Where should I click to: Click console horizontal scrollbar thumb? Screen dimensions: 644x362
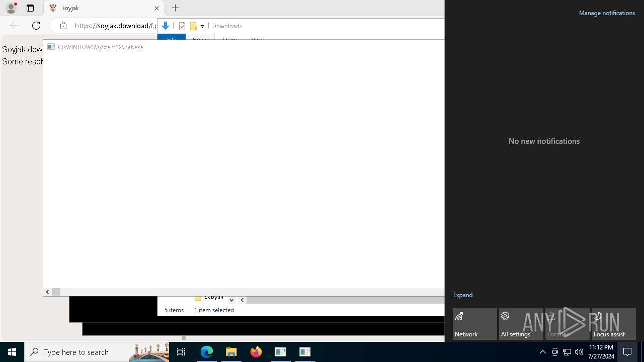click(56, 292)
